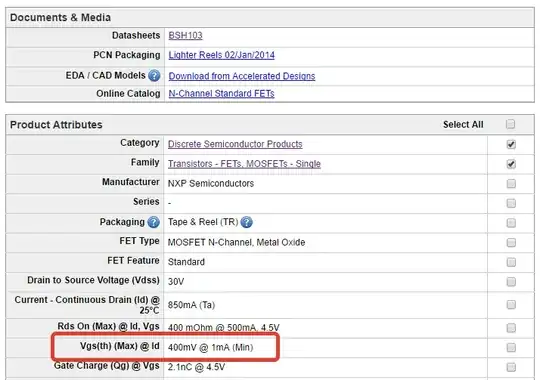The width and height of the screenshot is (540, 380).
Task: Open Discrete Semiconductor Products category link
Action: coord(235,144)
